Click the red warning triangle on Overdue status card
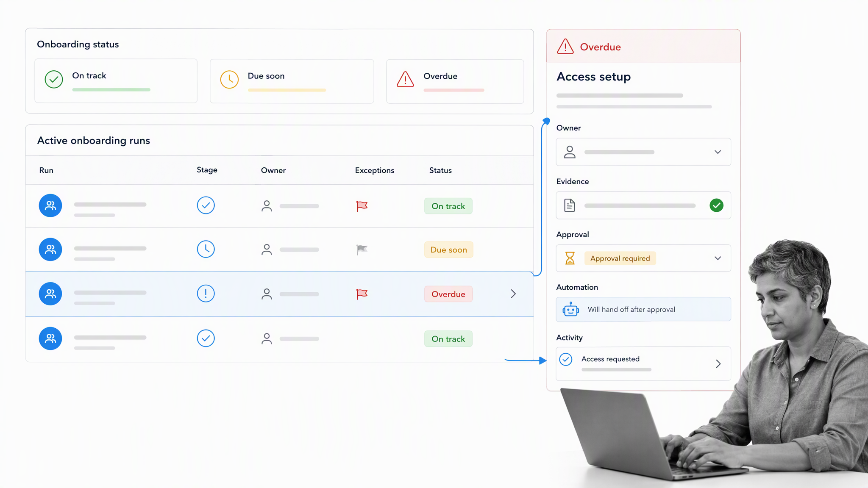Image resolution: width=868 pixels, height=488 pixels. point(405,79)
